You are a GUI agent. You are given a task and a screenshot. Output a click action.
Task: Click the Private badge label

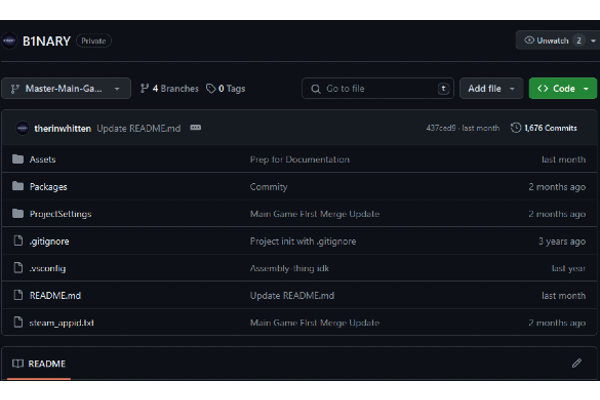pyautogui.click(x=94, y=41)
